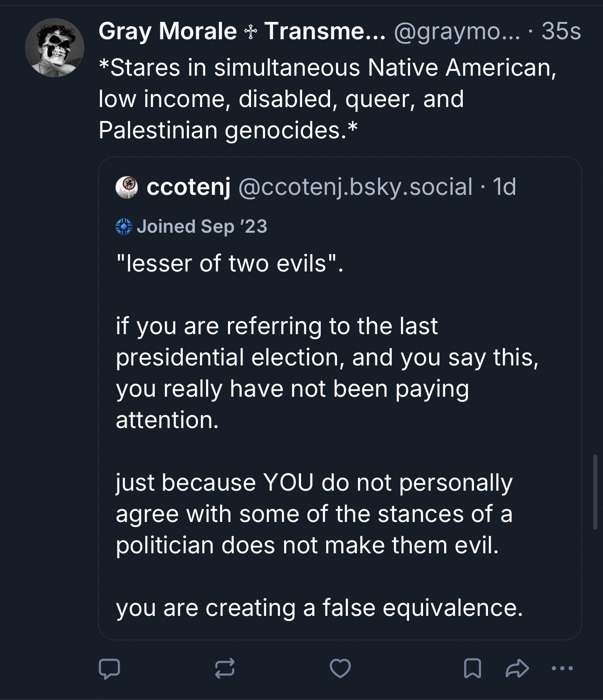Open the three-dot more options menu
The height and width of the screenshot is (700, 603).
[x=562, y=669]
